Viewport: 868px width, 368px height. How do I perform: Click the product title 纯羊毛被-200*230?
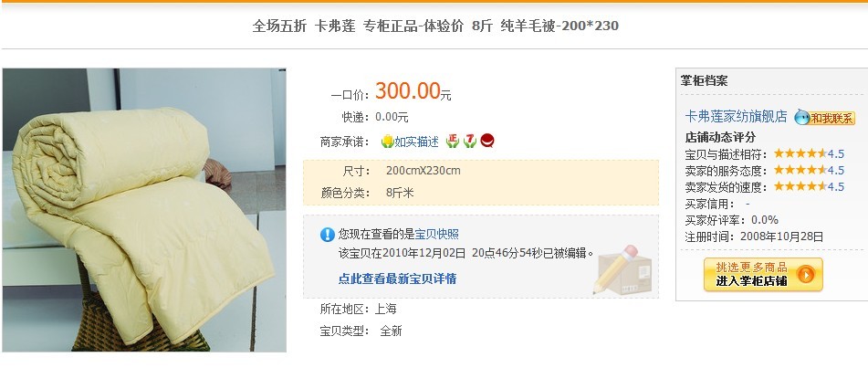pos(559,26)
